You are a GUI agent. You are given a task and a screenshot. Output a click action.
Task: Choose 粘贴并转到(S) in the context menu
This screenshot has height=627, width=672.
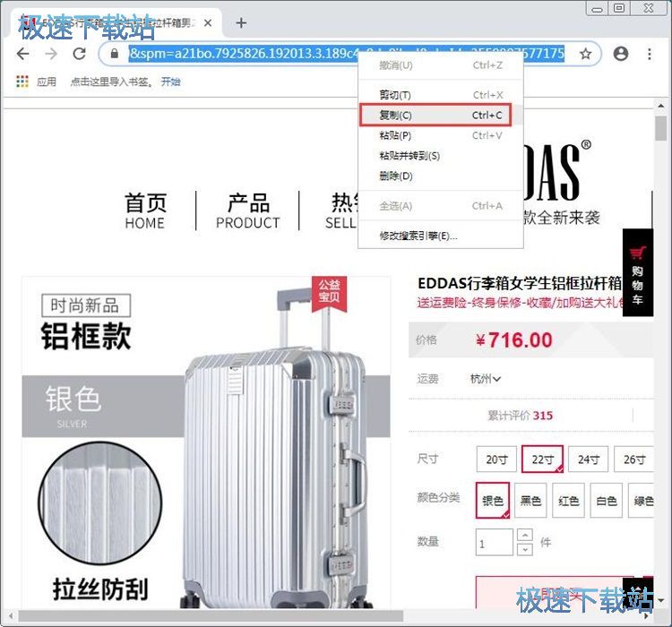[x=441, y=156]
